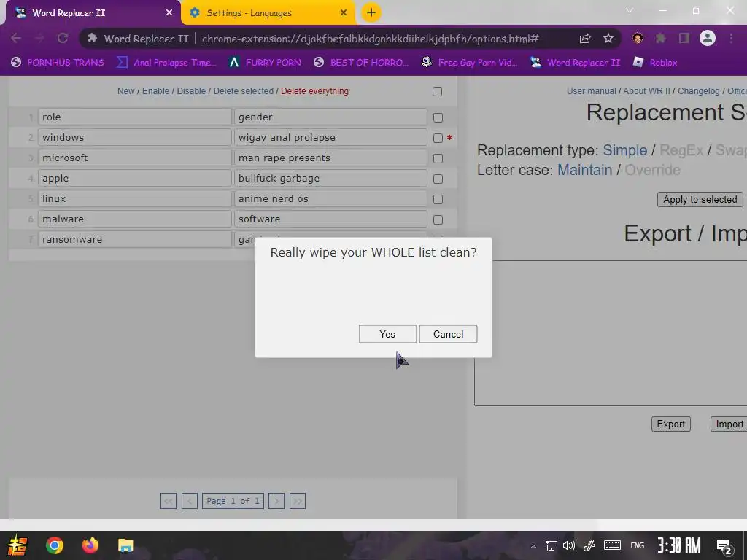Open the Changelog link

tap(698, 91)
